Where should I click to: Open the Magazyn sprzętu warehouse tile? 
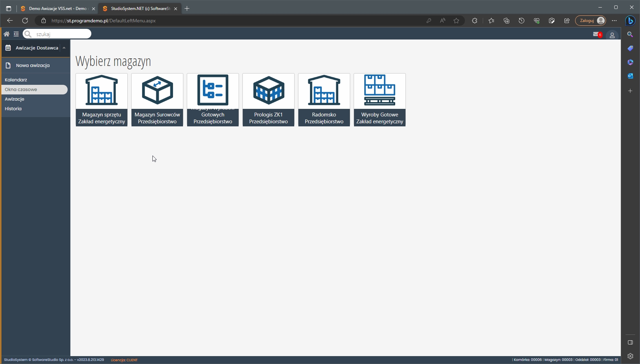pyautogui.click(x=102, y=100)
